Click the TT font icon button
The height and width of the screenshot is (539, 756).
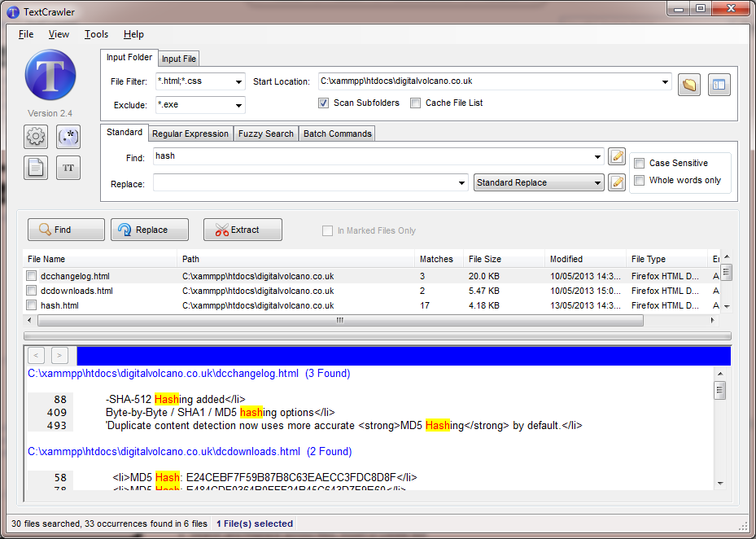coord(68,168)
